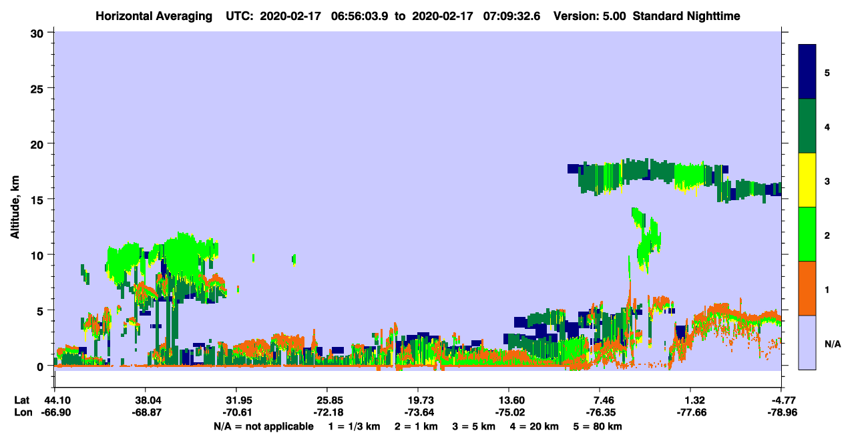The image size is (868, 445).
Task: Click legend text 'N/A = not applicable'
Action: (264, 426)
